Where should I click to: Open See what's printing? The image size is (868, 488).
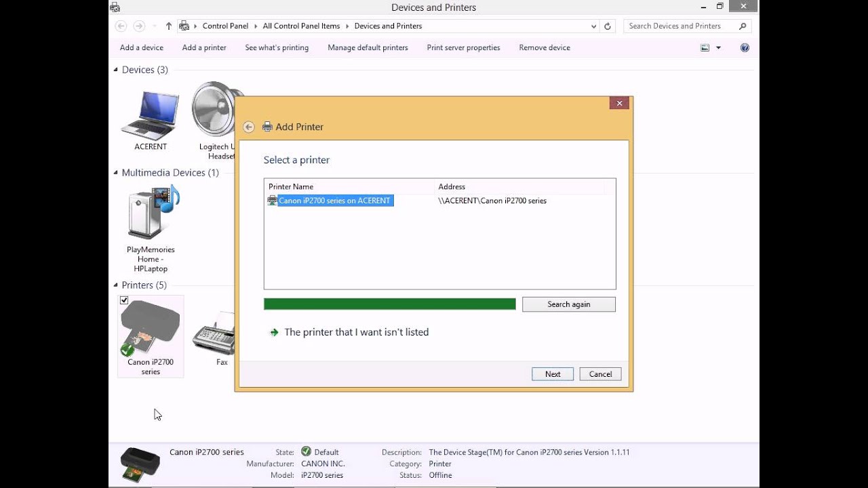(x=277, y=47)
